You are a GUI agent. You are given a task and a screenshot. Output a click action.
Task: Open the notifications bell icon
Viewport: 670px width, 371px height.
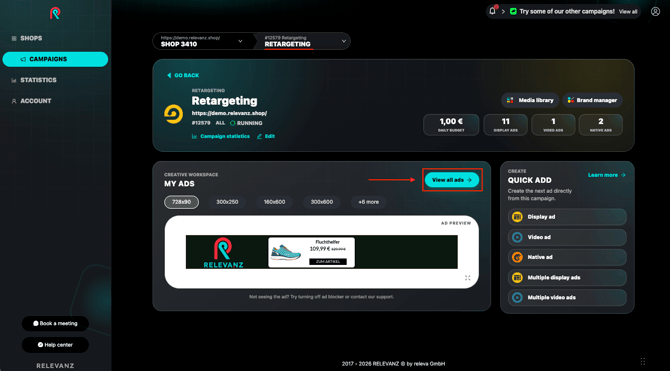pyautogui.click(x=493, y=11)
